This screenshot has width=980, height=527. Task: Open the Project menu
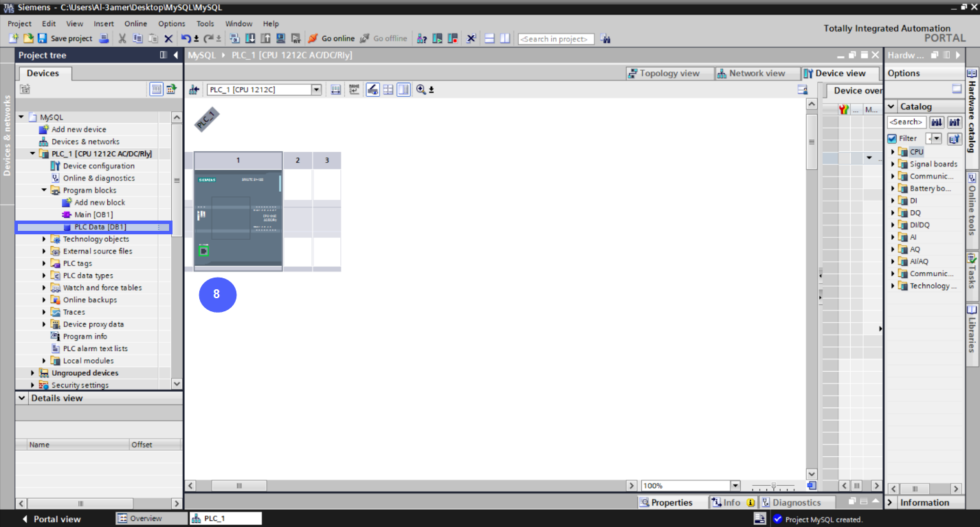tap(19, 23)
